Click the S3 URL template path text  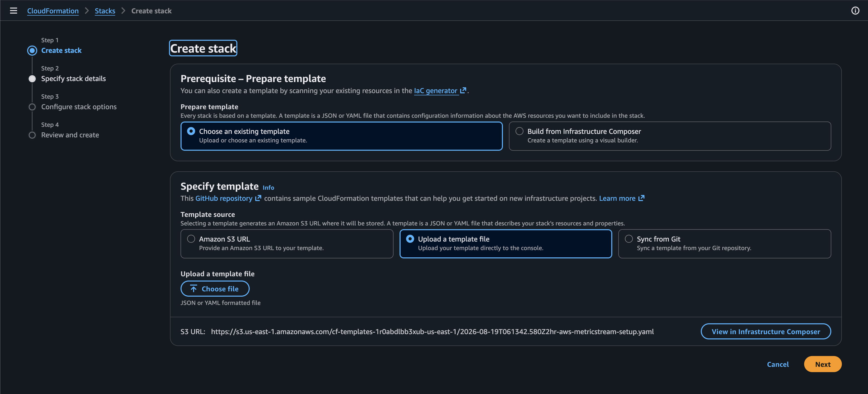[432, 332]
